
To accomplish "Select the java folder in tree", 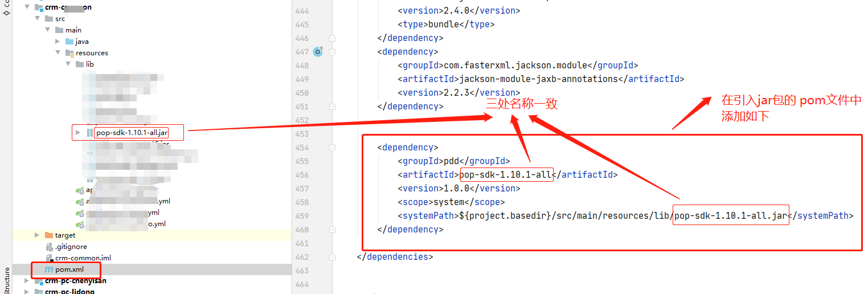I will [x=82, y=42].
